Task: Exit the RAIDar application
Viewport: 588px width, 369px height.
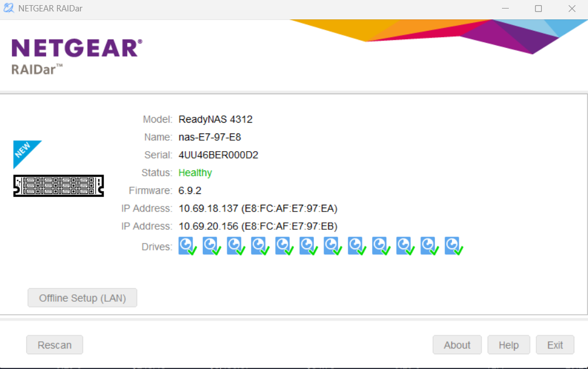Action: 554,344
